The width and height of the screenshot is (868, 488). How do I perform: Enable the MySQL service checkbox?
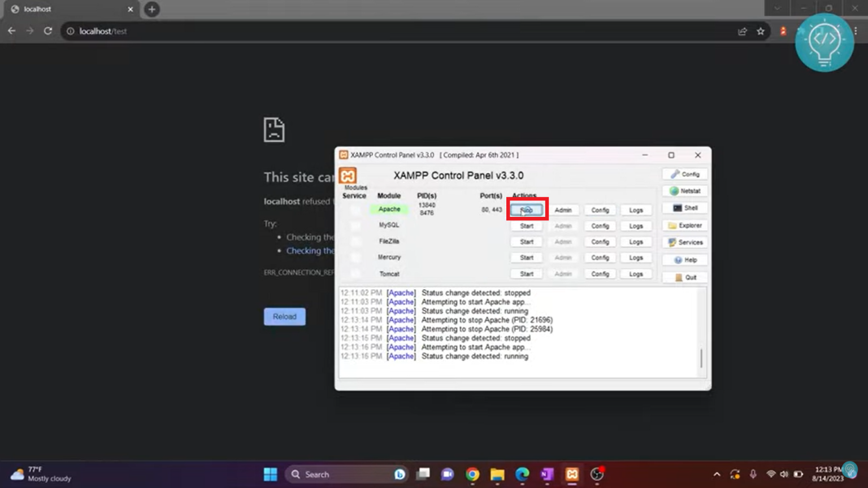point(355,225)
